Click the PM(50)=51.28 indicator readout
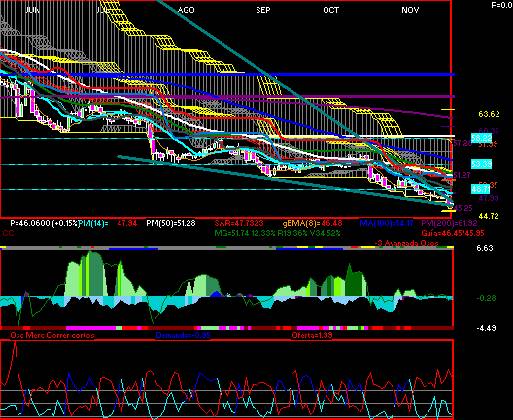The image size is (513, 420). coord(171,223)
